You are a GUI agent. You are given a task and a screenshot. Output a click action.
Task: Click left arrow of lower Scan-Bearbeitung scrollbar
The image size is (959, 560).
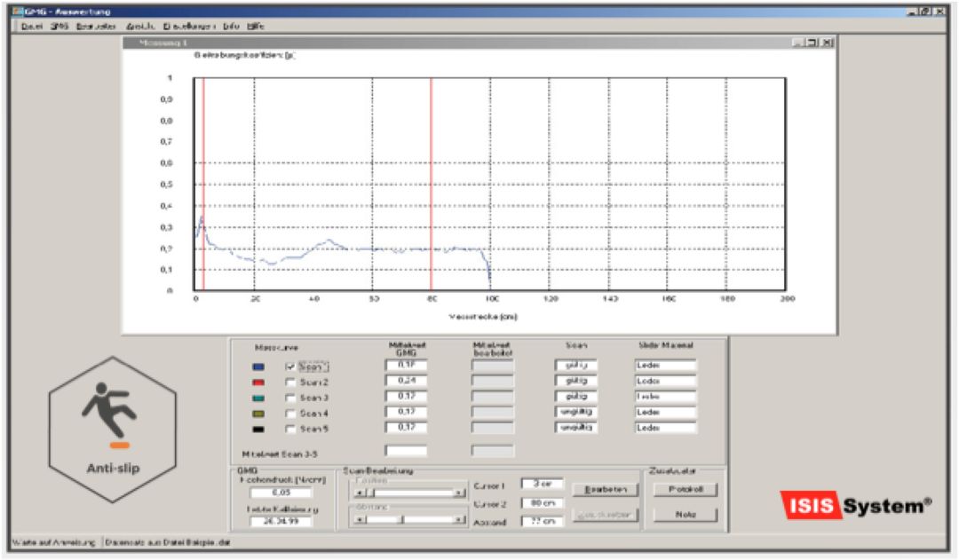coord(359,520)
